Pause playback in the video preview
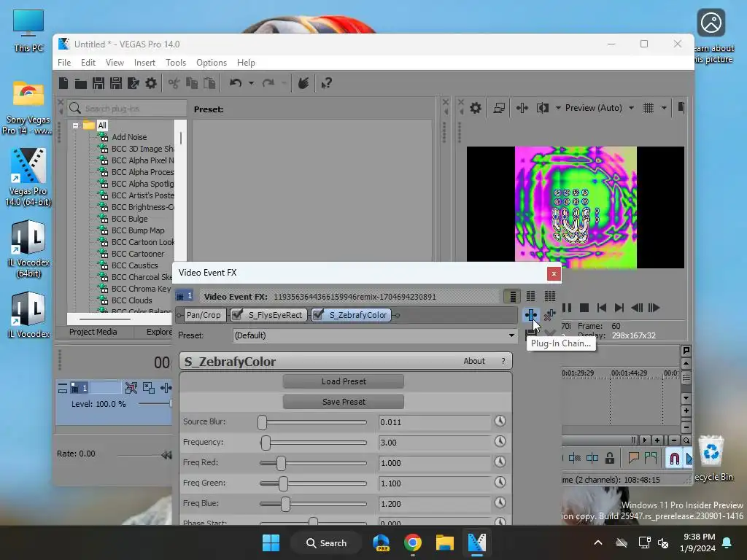The width and height of the screenshot is (747, 560). pyautogui.click(x=567, y=308)
